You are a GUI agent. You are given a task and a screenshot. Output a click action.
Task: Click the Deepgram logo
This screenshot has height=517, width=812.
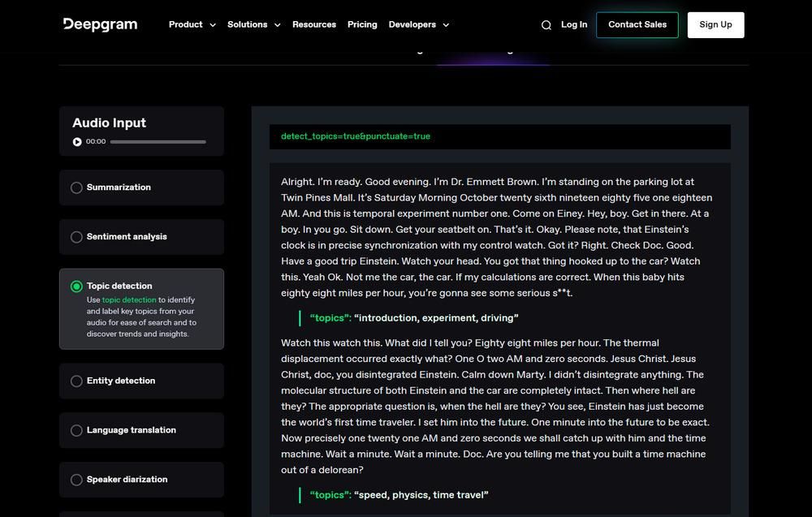[100, 24]
